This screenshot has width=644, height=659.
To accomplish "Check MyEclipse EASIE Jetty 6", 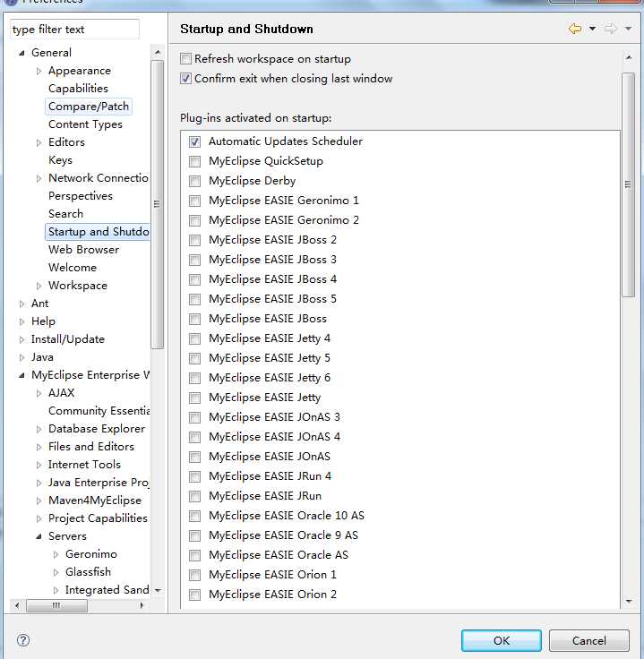I will click(194, 378).
